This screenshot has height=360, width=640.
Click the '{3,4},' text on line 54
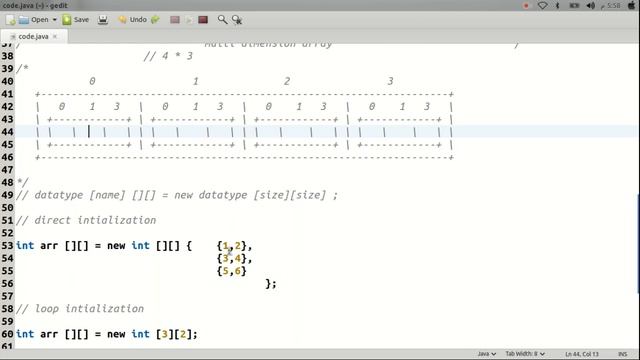[234, 258]
